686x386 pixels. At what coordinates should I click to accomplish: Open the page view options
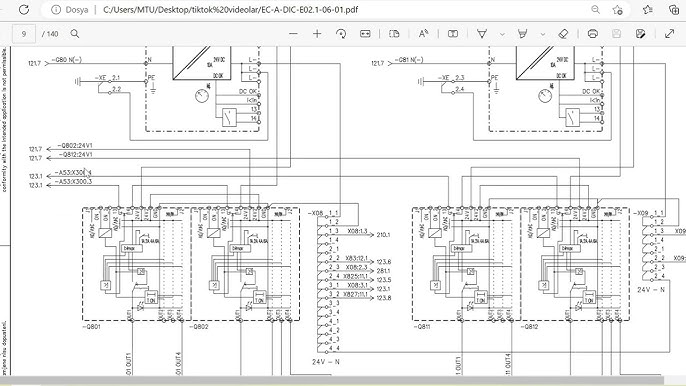tap(394, 34)
